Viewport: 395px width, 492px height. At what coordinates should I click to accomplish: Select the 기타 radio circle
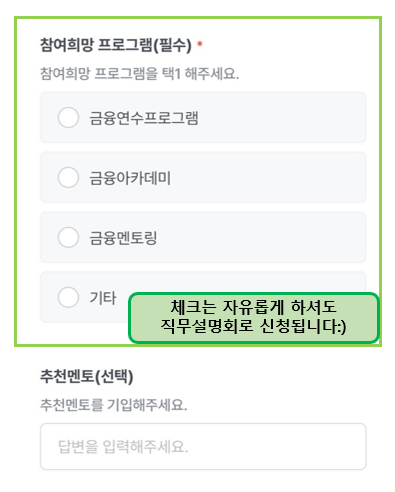(x=68, y=297)
